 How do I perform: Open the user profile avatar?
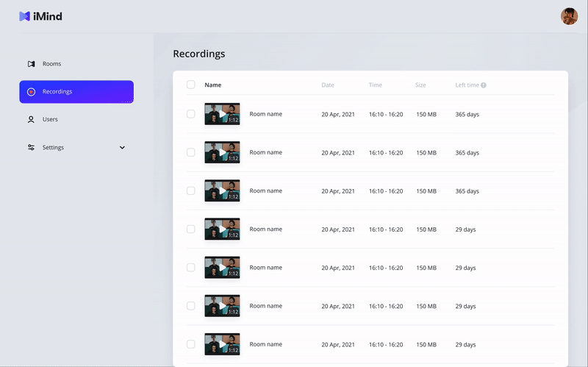569,16
